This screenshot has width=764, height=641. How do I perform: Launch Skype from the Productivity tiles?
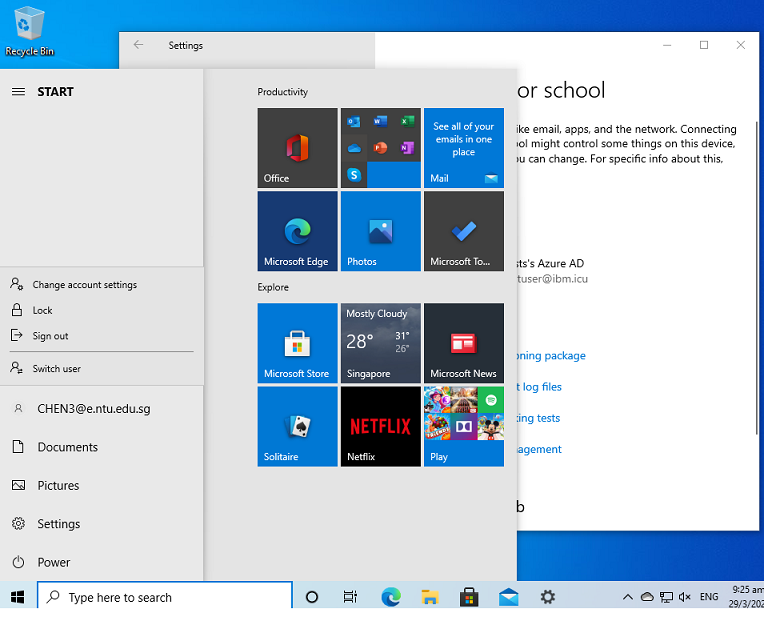coord(354,174)
